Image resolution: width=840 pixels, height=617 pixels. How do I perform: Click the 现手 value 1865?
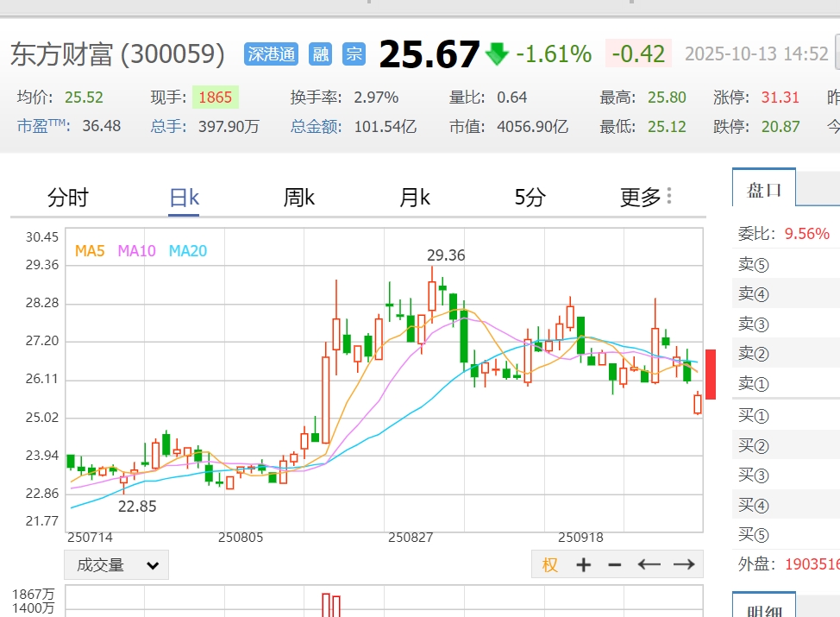[x=216, y=97]
